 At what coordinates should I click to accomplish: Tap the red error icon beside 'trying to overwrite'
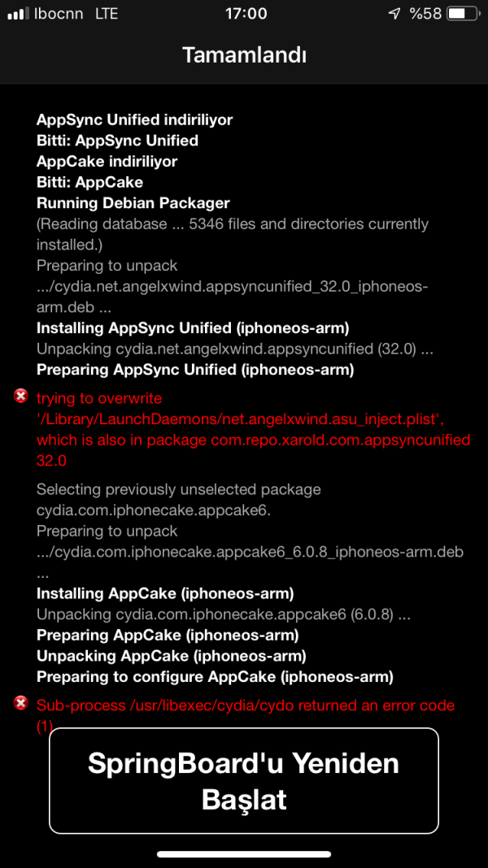pyautogui.click(x=20, y=397)
